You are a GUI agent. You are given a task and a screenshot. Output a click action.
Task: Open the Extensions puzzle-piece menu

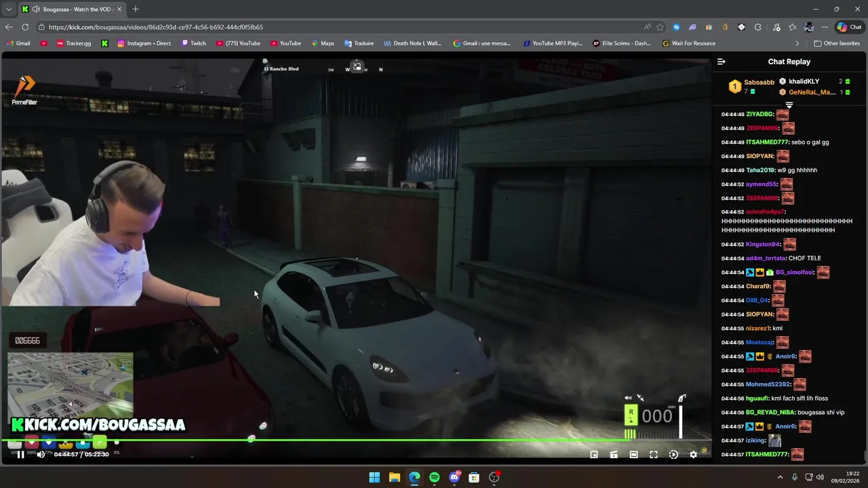(757, 27)
